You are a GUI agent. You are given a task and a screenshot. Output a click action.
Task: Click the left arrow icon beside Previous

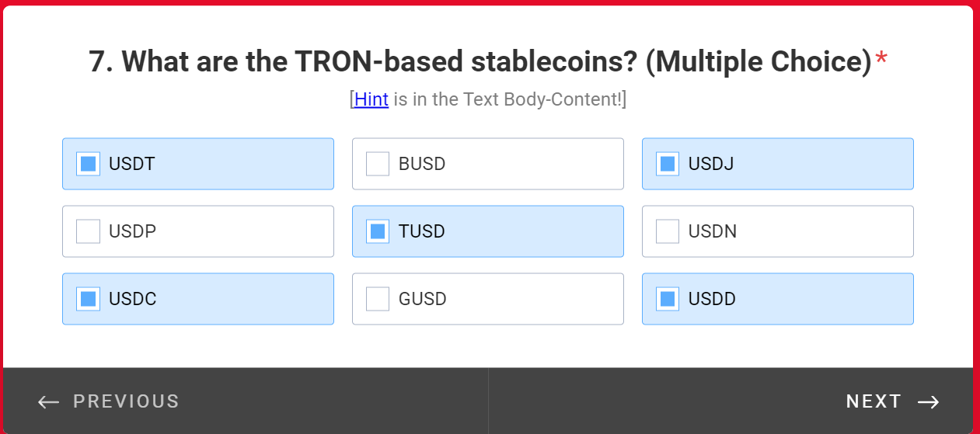(48, 401)
